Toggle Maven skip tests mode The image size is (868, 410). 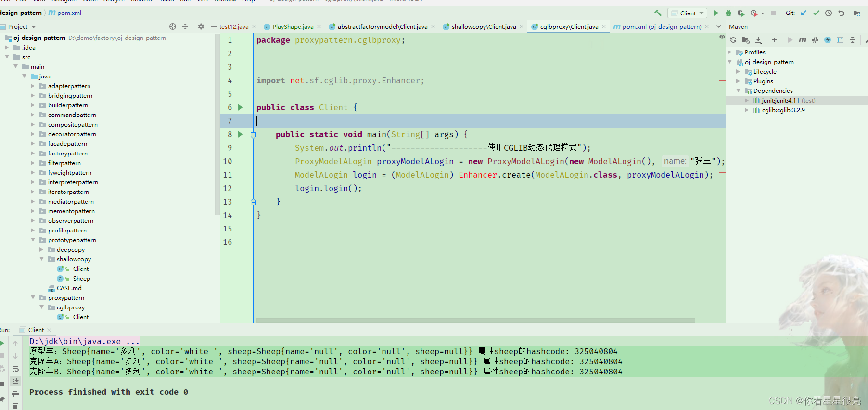point(815,40)
